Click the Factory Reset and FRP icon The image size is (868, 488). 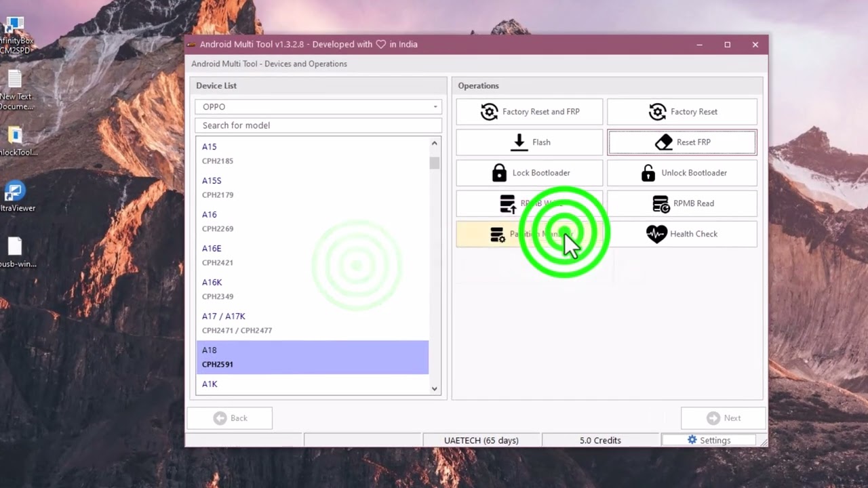[x=489, y=112]
